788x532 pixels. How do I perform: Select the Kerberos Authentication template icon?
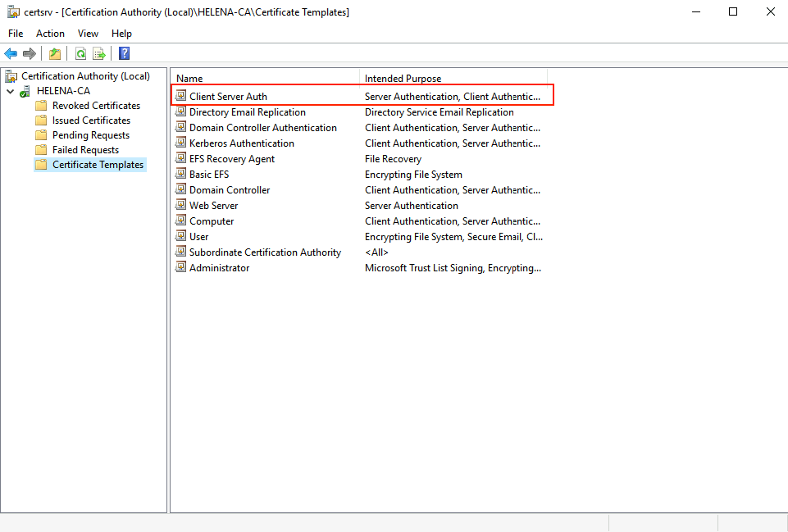coord(181,143)
